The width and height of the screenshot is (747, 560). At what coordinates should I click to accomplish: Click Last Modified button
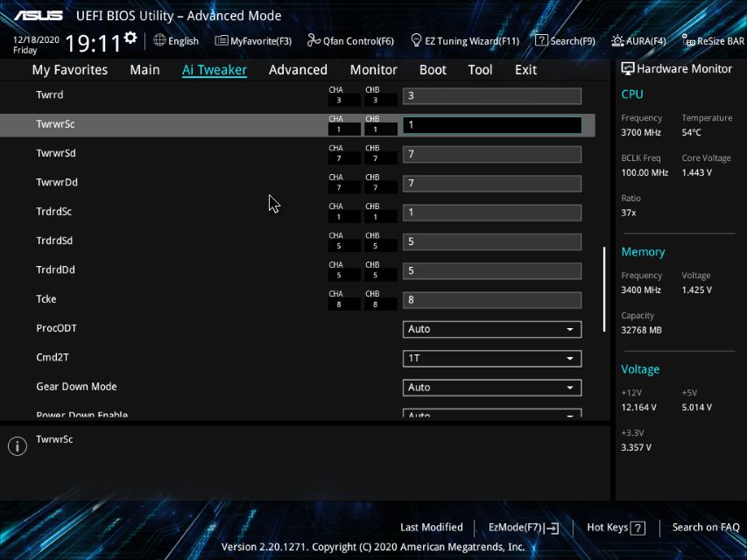(431, 527)
